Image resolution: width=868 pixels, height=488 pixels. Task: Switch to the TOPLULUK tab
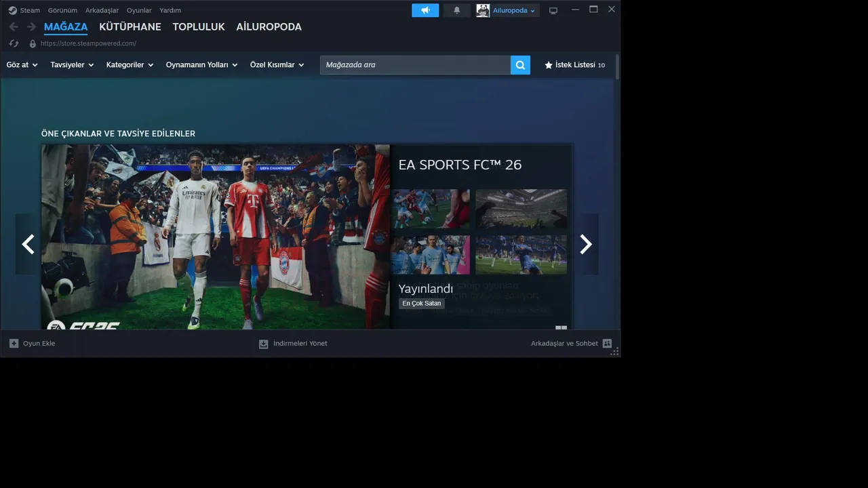199,27
